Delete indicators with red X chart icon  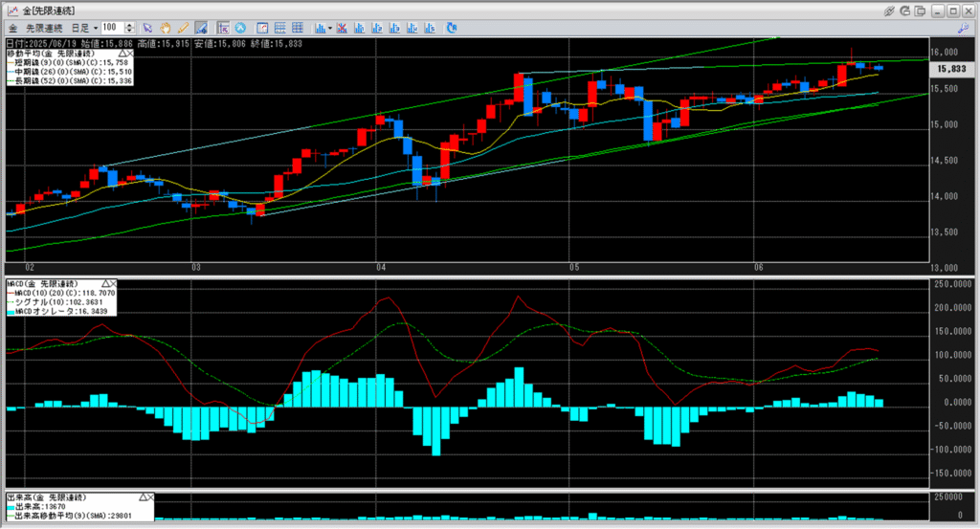tap(342, 28)
